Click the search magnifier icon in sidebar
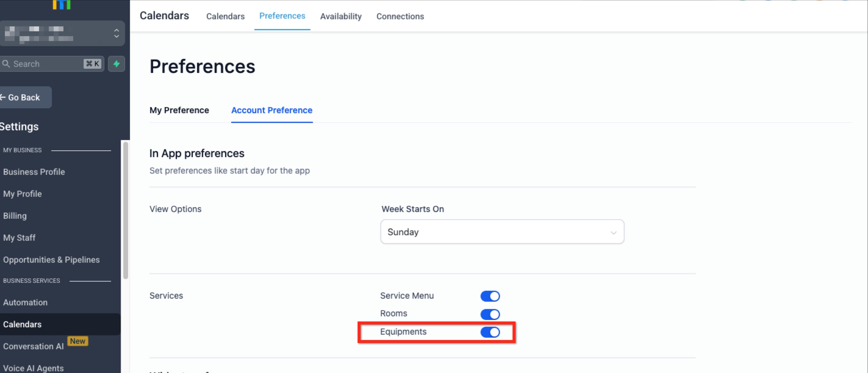The width and height of the screenshot is (868, 373). tap(6, 64)
